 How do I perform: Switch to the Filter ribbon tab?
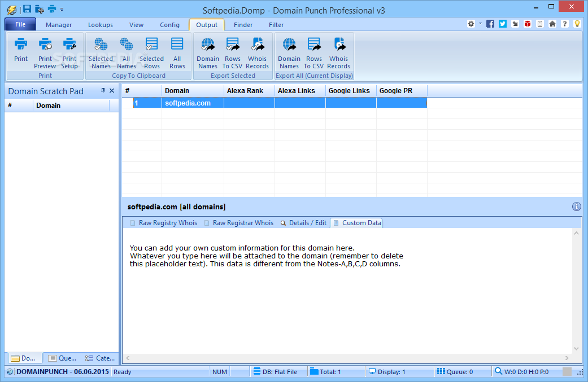click(276, 25)
